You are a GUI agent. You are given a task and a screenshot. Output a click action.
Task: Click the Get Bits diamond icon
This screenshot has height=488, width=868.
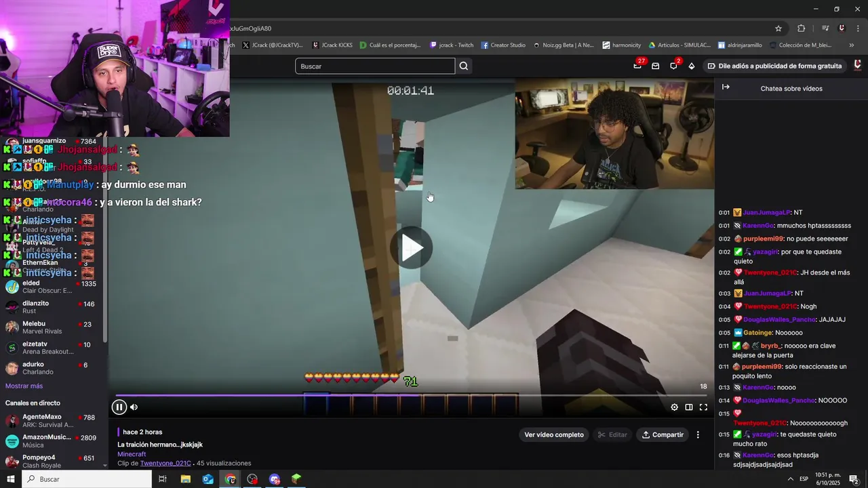(691, 66)
